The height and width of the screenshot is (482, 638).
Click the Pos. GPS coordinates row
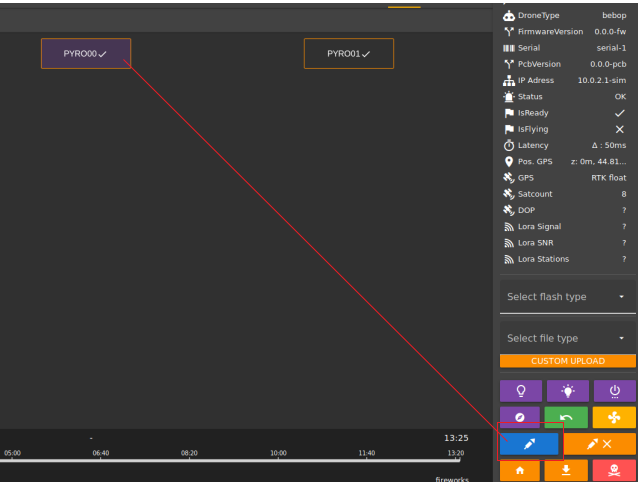pyautogui.click(x=567, y=162)
